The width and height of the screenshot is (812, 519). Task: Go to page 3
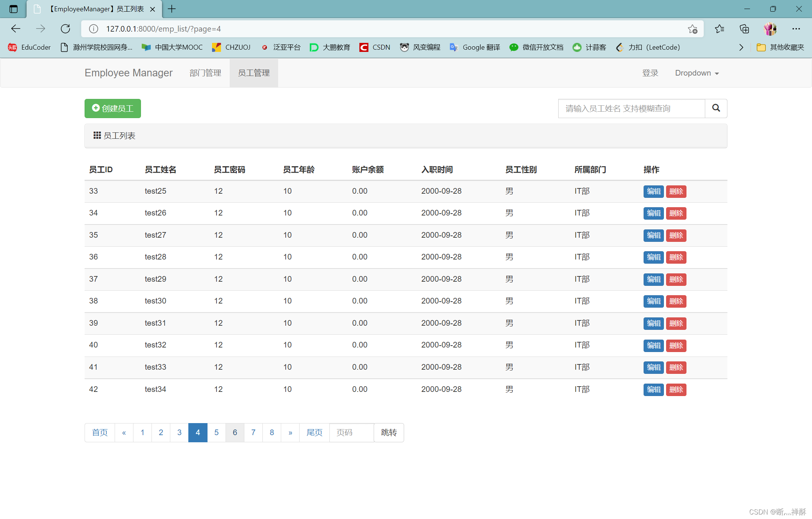click(179, 432)
